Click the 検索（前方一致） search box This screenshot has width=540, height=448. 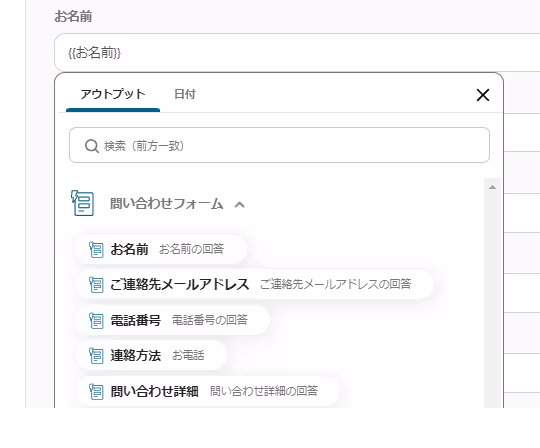click(279, 145)
